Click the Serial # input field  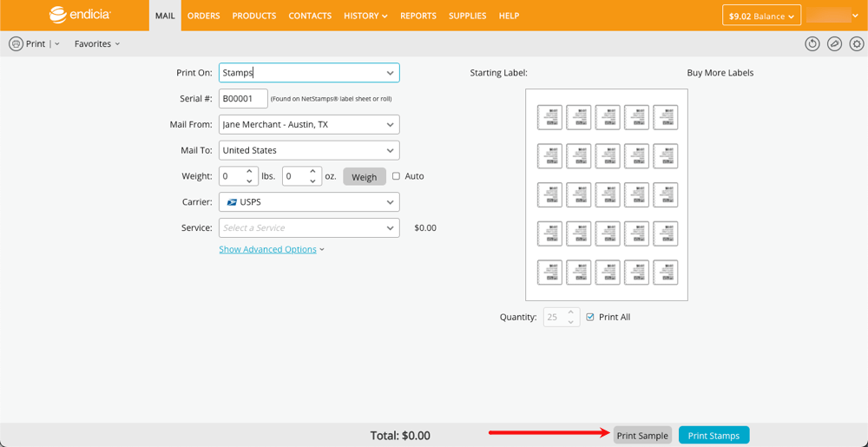pyautogui.click(x=244, y=98)
